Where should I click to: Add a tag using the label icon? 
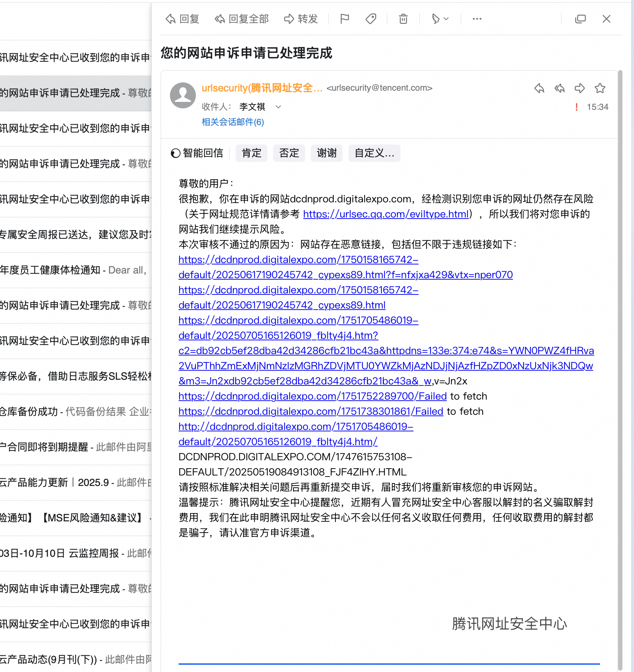point(371,19)
